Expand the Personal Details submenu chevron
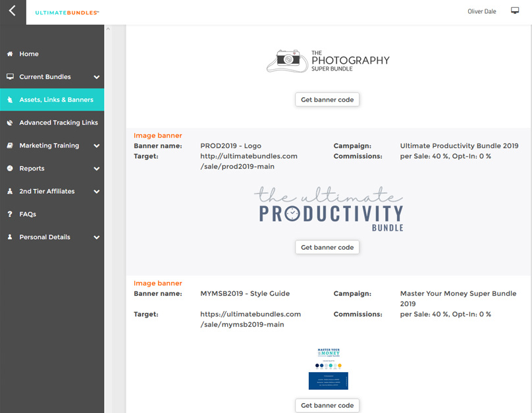Screen dimensions: 532x413 [97, 237]
